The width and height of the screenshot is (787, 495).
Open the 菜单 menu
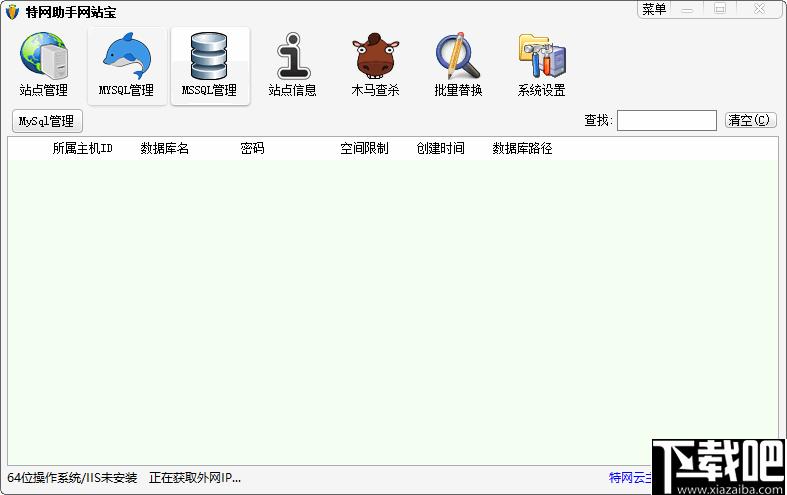click(x=654, y=9)
